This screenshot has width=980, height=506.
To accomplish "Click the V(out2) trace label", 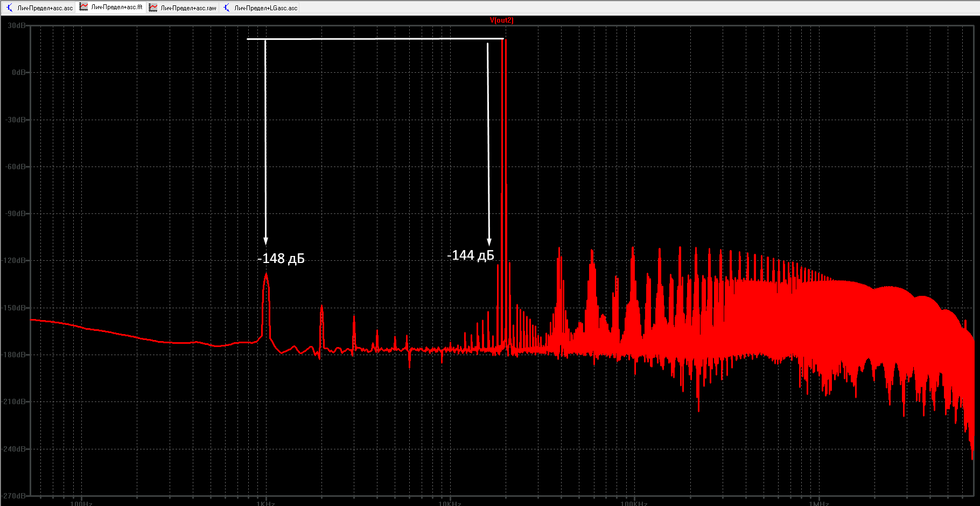I will (x=501, y=20).
